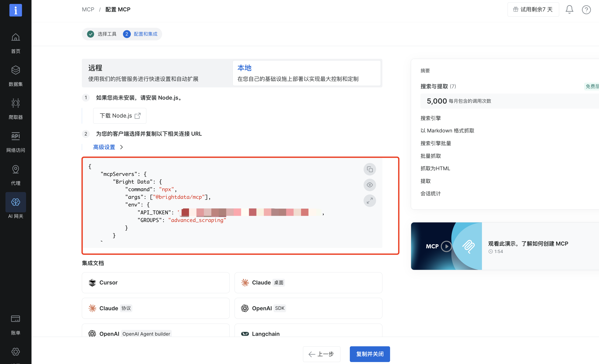
Task: Open the 高级设置 link
Action: click(104, 147)
